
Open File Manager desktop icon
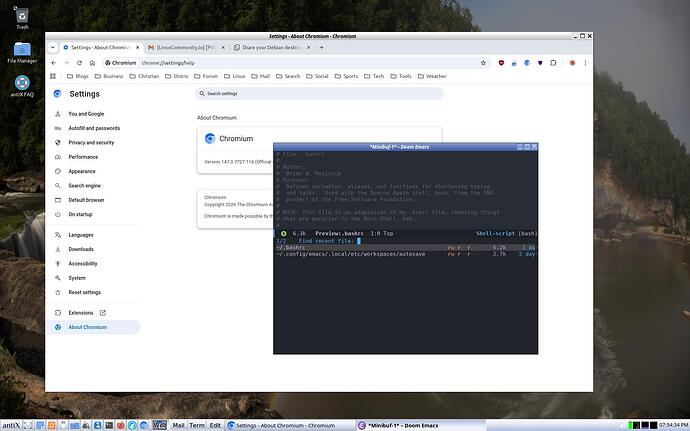[x=22, y=52]
